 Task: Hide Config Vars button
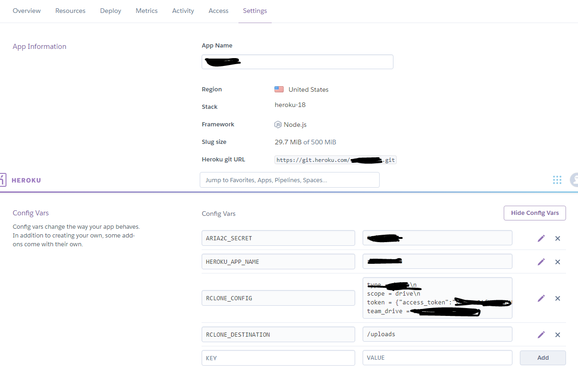tap(534, 213)
